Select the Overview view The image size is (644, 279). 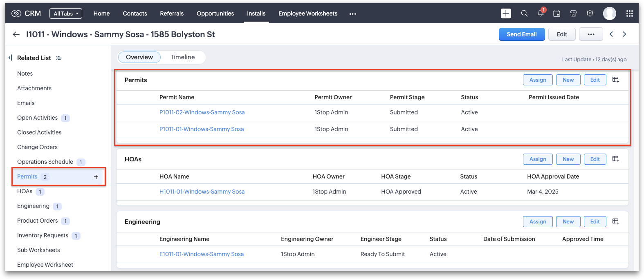click(139, 57)
